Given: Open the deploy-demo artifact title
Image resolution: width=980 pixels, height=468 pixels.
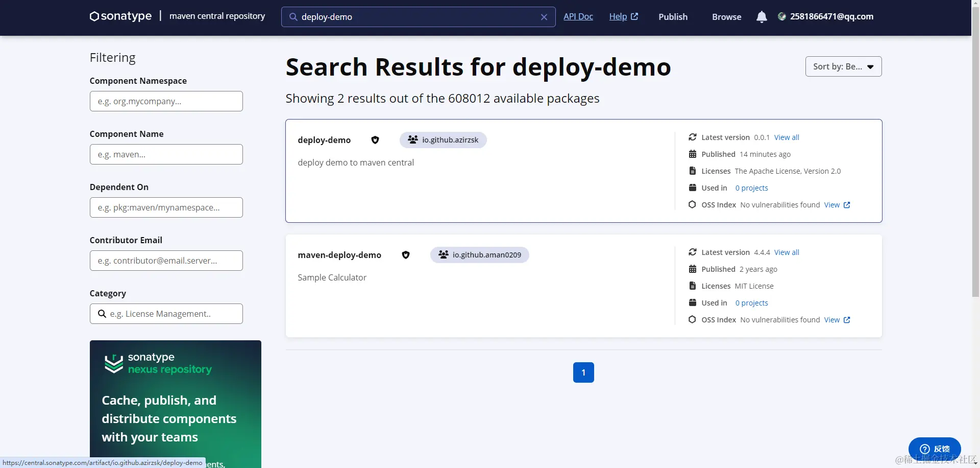Looking at the screenshot, I should point(324,140).
